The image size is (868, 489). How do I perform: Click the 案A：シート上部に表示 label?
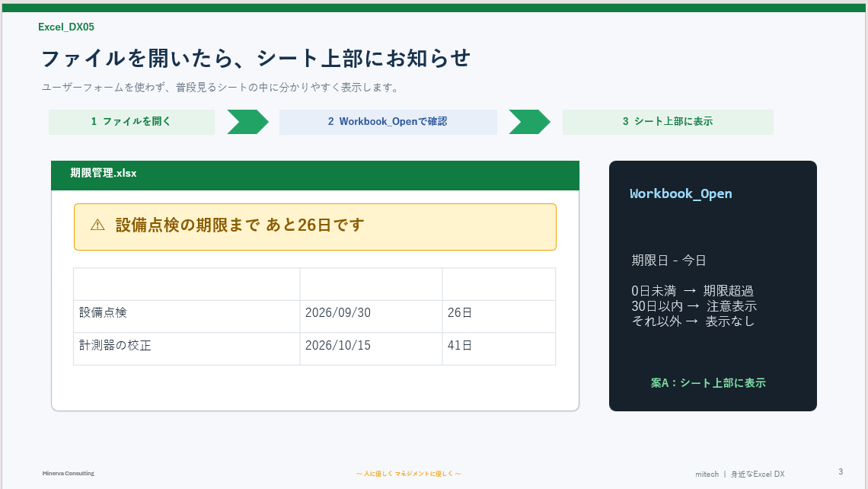708,382
